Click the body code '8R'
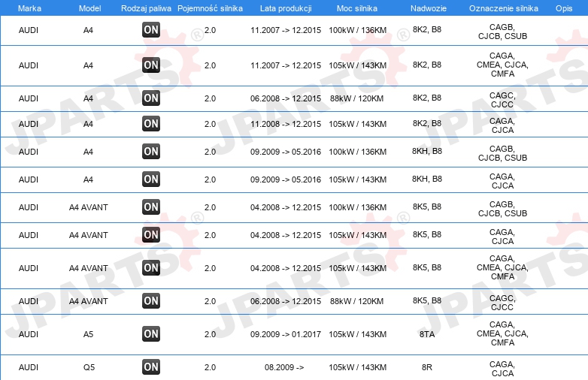The height and width of the screenshot is (380, 588). point(427,367)
